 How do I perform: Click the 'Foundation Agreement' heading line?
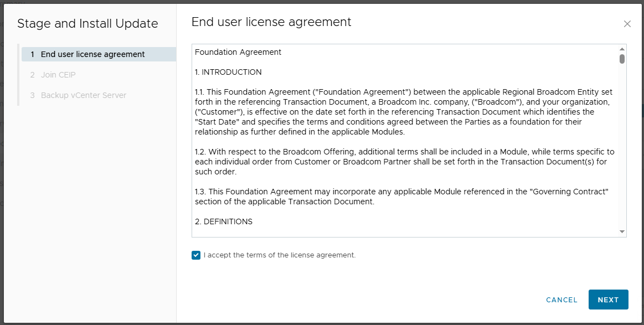click(238, 52)
